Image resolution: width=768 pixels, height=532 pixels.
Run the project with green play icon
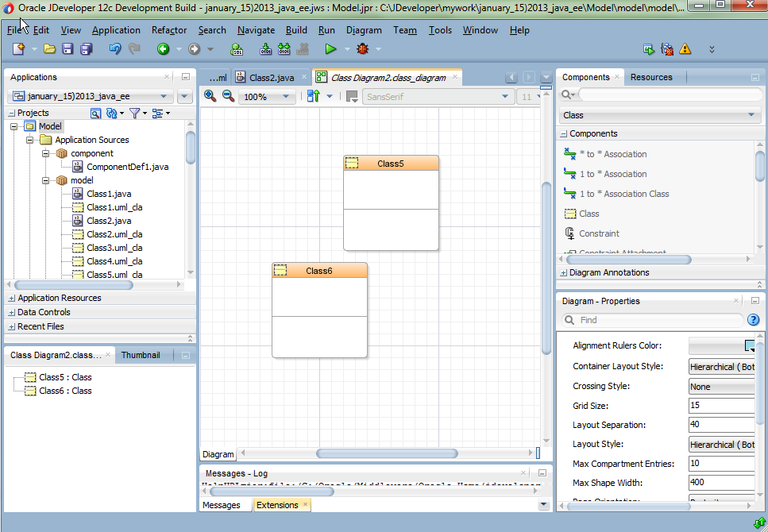[331, 48]
